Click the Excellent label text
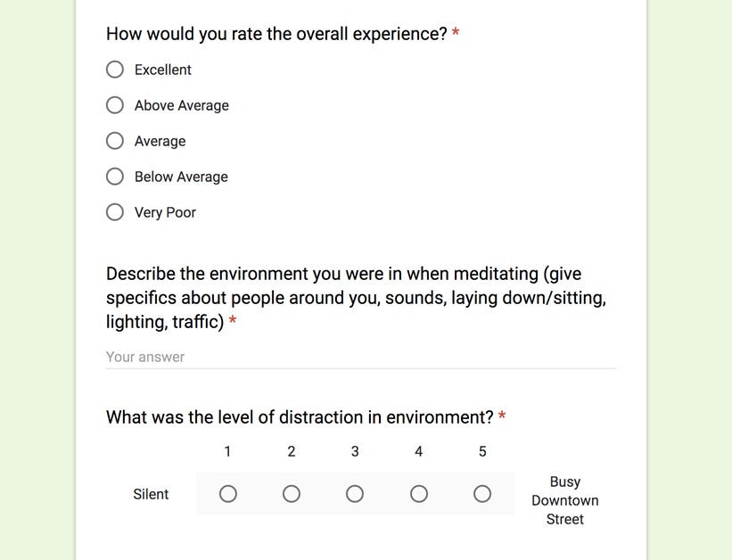The height and width of the screenshot is (560, 732). [163, 70]
